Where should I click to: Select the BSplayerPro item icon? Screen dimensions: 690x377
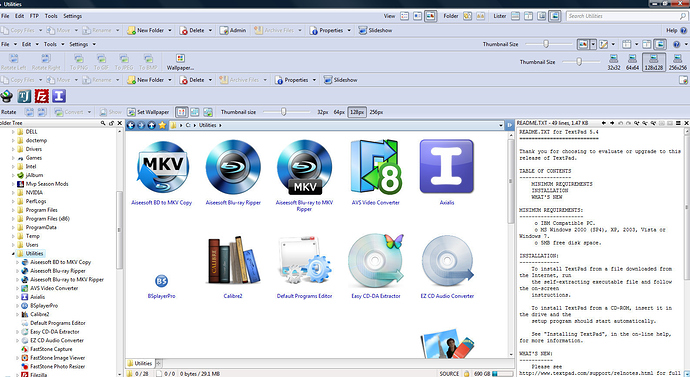[161, 281]
